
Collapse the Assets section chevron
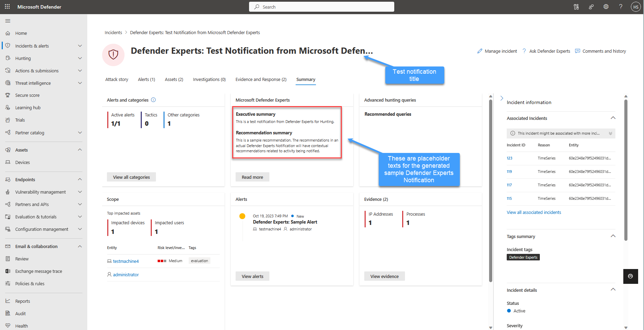[x=80, y=150]
